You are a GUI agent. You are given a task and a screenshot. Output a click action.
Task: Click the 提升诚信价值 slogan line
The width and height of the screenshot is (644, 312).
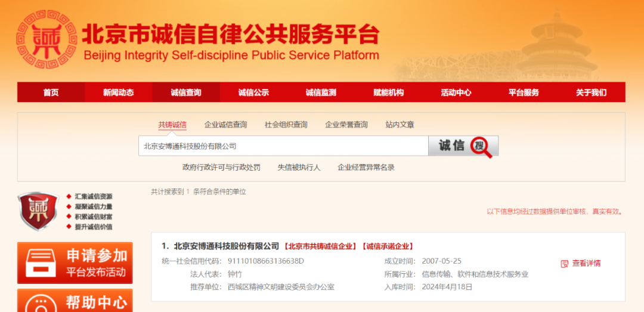[93, 227]
